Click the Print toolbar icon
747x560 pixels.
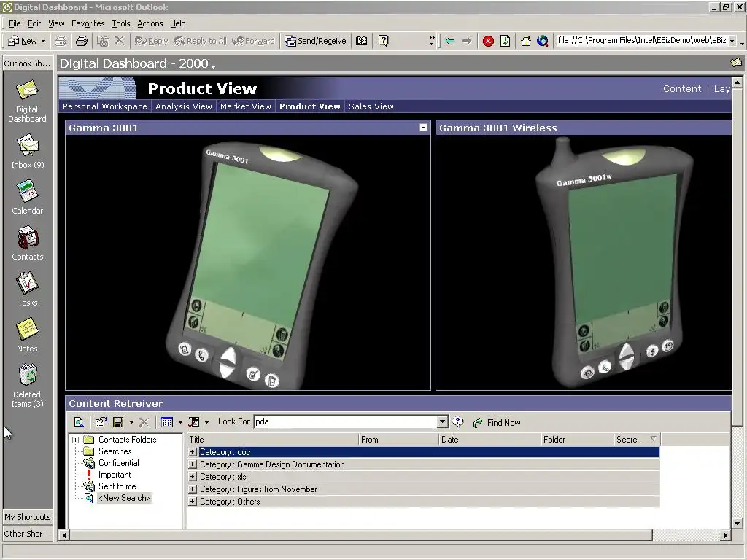pyautogui.click(x=82, y=41)
